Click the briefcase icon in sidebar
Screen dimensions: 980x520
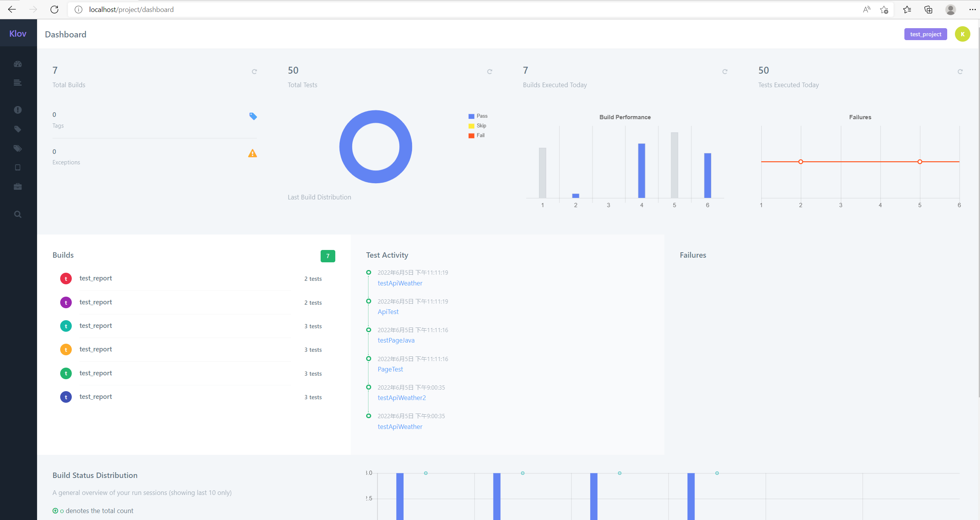point(18,187)
